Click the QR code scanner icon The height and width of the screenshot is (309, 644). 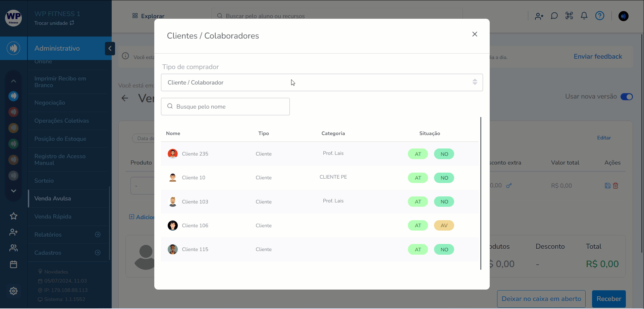coord(569,16)
